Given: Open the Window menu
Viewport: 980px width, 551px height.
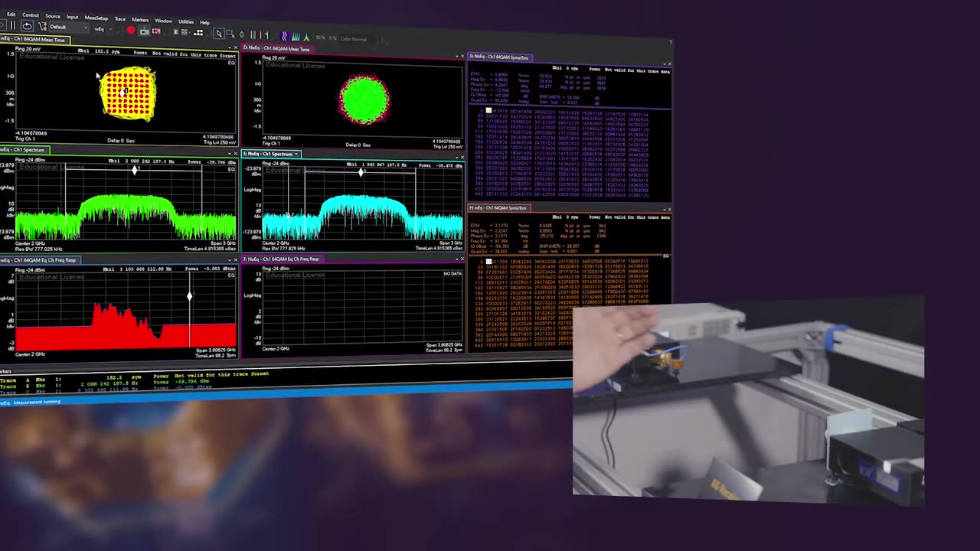Looking at the screenshot, I should pos(163,21).
